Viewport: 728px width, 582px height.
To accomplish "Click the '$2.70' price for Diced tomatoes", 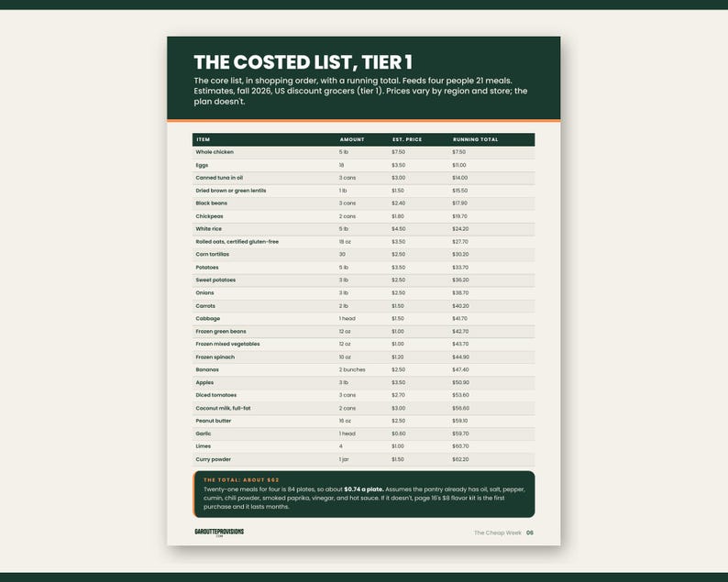I will (x=398, y=395).
